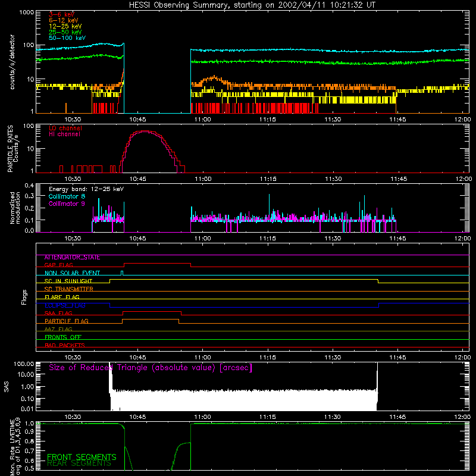This screenshot has width=476, height=476.
Task: Click the ATTENUATOR_STATE flag label
Action: coord(72,258)
